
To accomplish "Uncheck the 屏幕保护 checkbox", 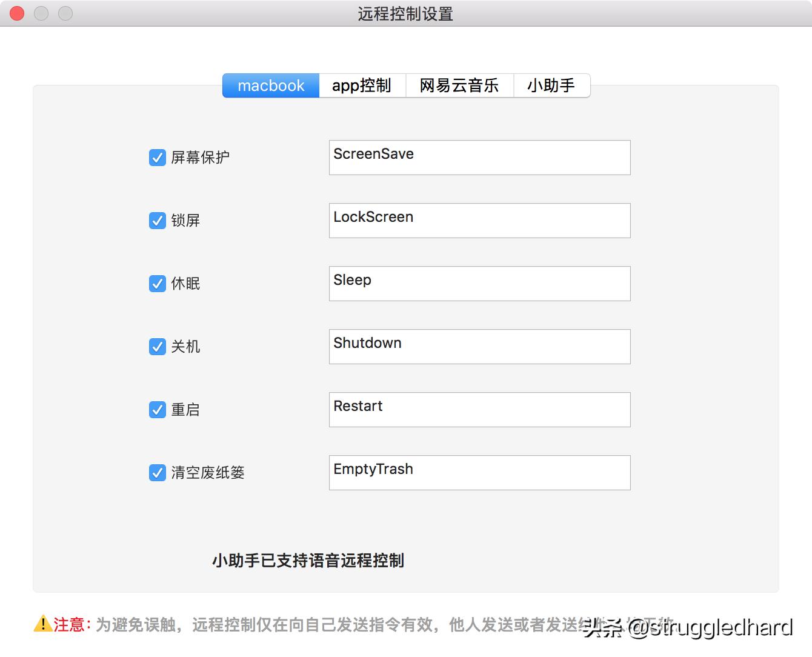I will coord(158,158).
